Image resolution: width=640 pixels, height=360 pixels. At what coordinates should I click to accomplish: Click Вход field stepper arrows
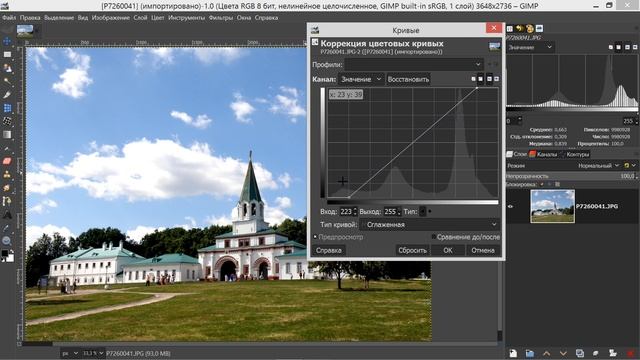[x=355, y=211]
